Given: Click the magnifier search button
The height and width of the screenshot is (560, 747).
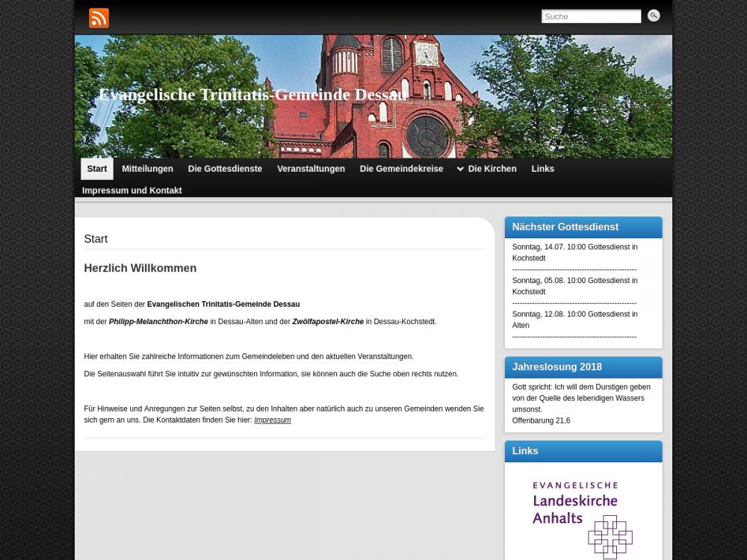Looking at the screenshot, I should click(654, 16).
